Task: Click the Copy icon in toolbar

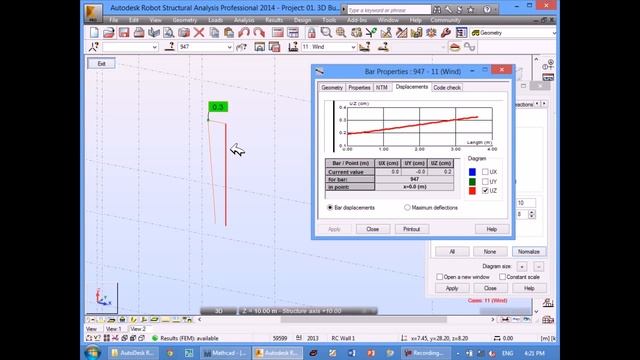Action: [x=214, y=32]
